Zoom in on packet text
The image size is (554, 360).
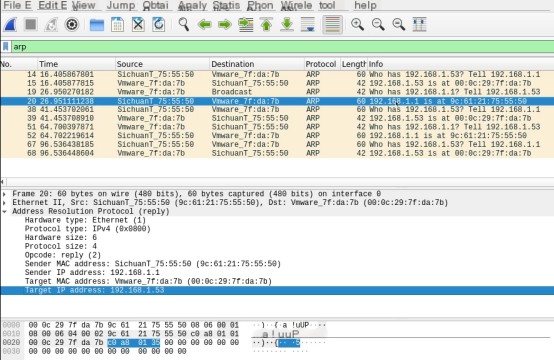pyautogui.click(x=357, y=25)
